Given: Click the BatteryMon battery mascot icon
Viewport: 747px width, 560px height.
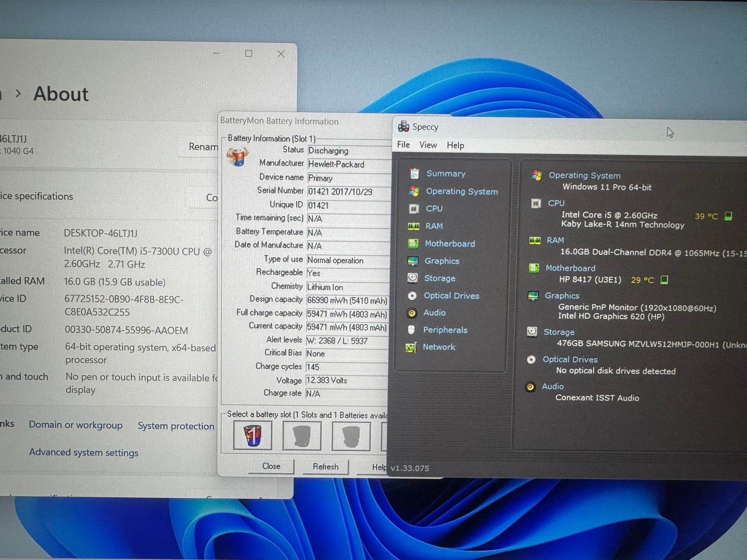Looking at the screenshot, I should click(237, 157).
